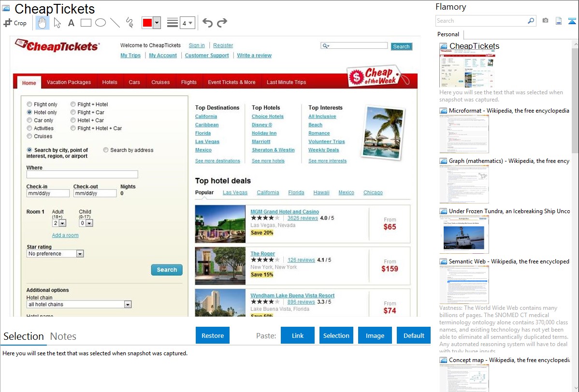Undo the last annotation
This screenshot has height=392, width=579.
(x=207, y=23)
